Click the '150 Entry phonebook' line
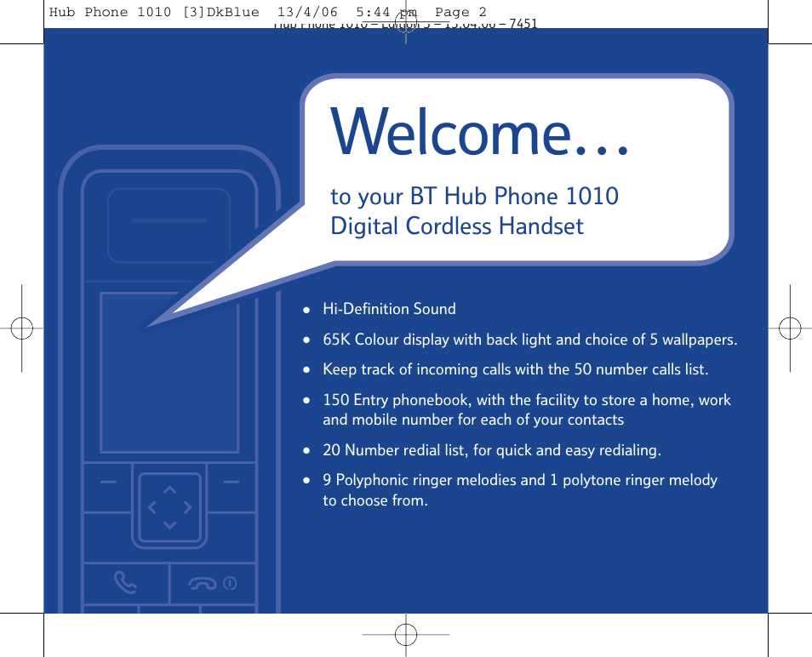This screenshot has width=812, height=657. [527, 400]
